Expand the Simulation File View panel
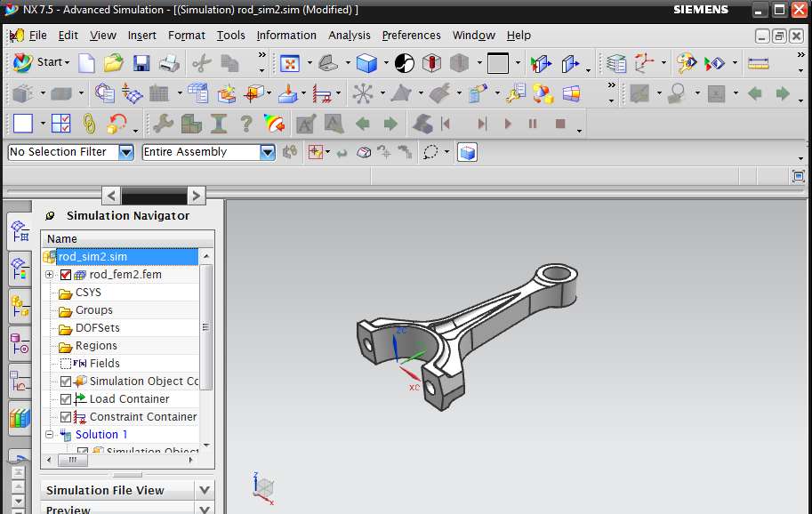The image size is (812, 514). pyautogui.click(x=204, y=490)
